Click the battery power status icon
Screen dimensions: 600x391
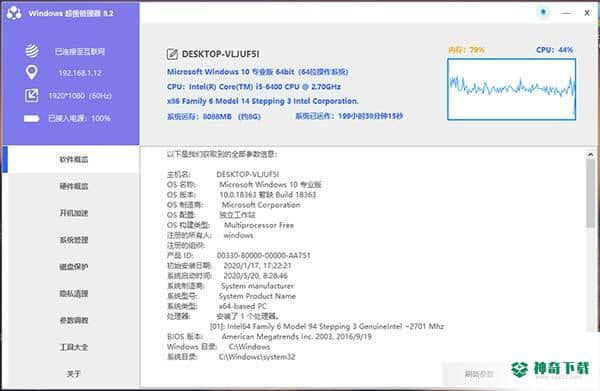pyautogui.click(x=32, y=118)
